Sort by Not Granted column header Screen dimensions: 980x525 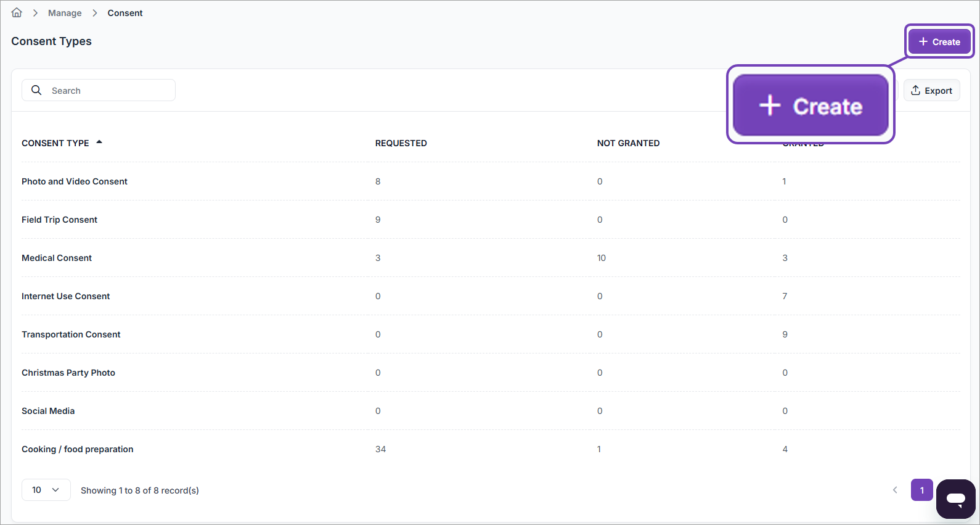click(628, 143)
